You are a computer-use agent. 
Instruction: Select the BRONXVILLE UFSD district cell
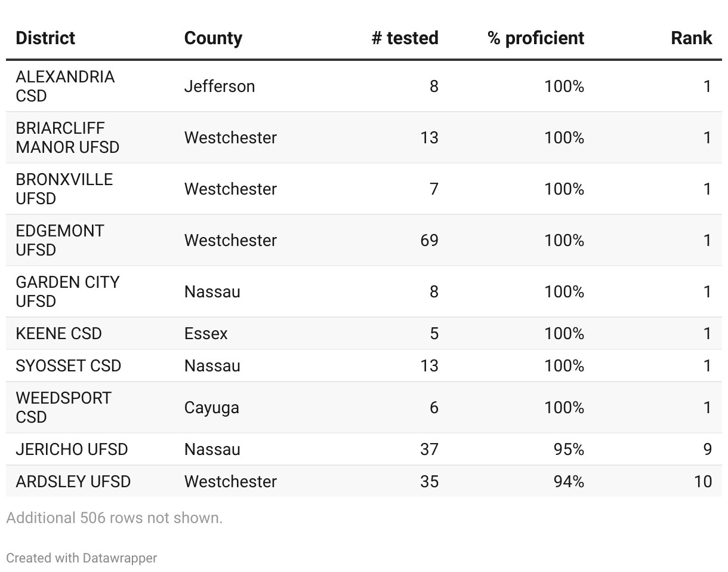pyautogui.click(x=64, y=189)
